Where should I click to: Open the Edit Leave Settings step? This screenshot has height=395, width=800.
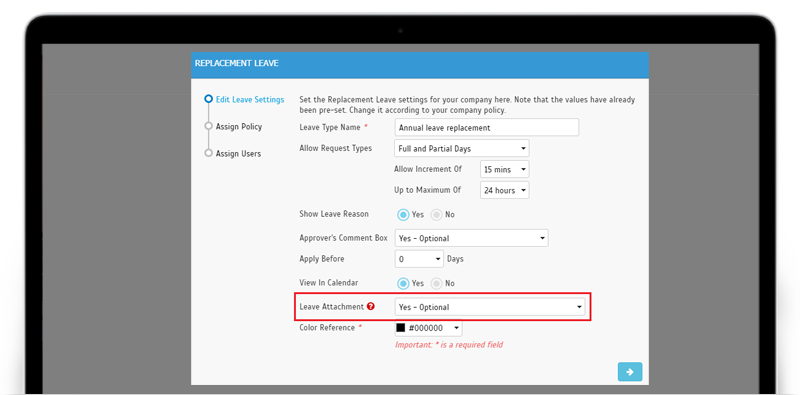pos(250,100)
